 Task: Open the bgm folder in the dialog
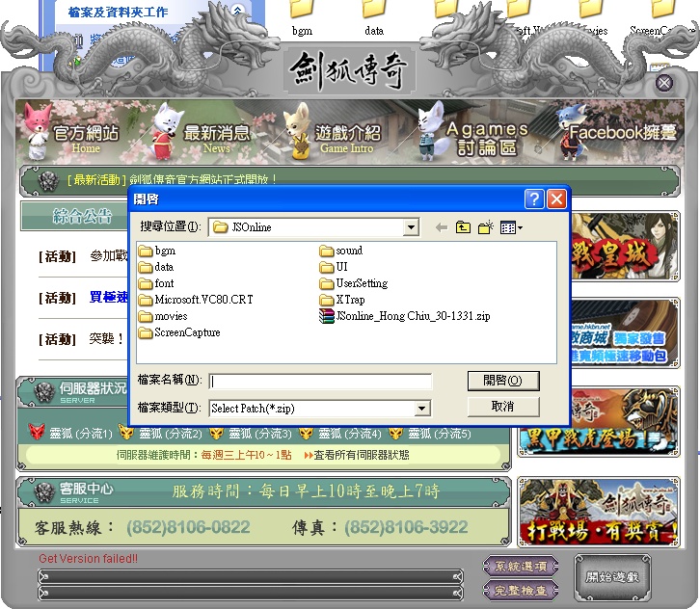coord(157,251)
